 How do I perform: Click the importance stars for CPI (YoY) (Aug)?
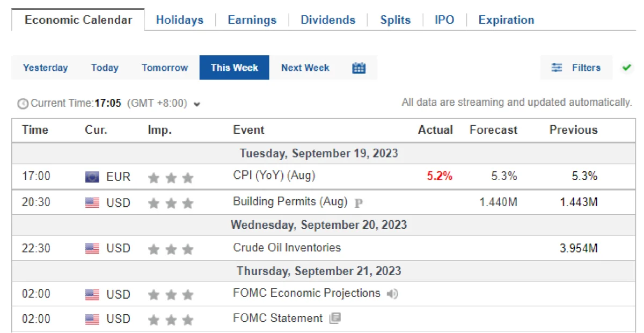[170, 176]
